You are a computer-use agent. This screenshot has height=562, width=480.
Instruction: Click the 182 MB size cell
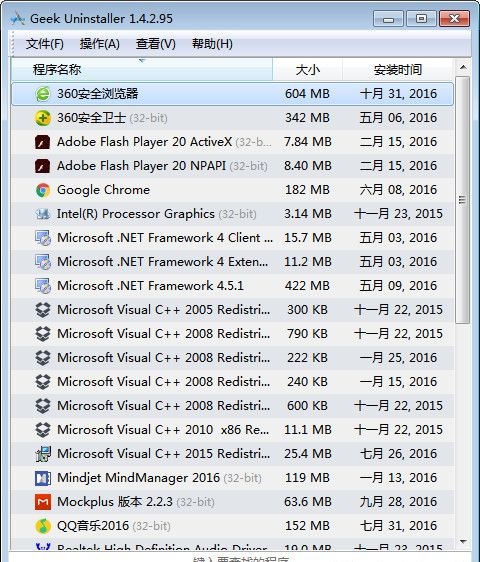pyautogui.click(x=307, y=190)
